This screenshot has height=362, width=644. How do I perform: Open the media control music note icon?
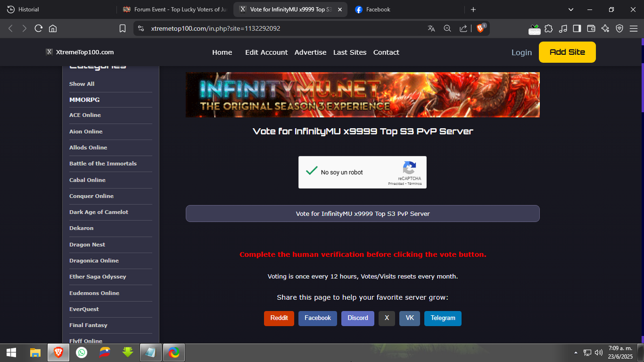563,29
